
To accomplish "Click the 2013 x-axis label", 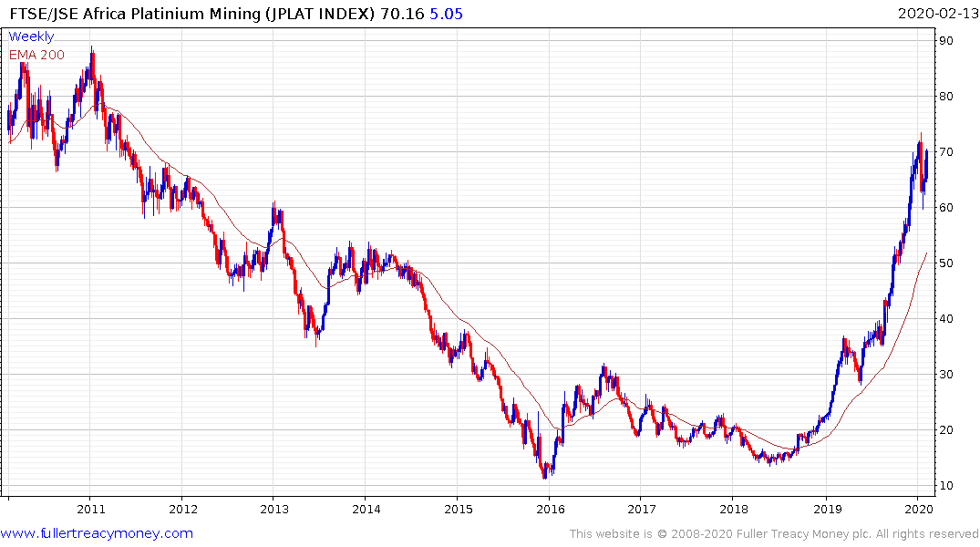I will click(x=275, y=509).
